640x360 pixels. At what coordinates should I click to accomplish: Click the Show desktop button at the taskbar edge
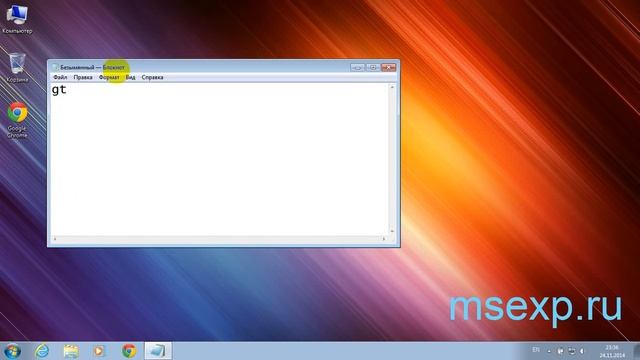[x=636, y=351]
